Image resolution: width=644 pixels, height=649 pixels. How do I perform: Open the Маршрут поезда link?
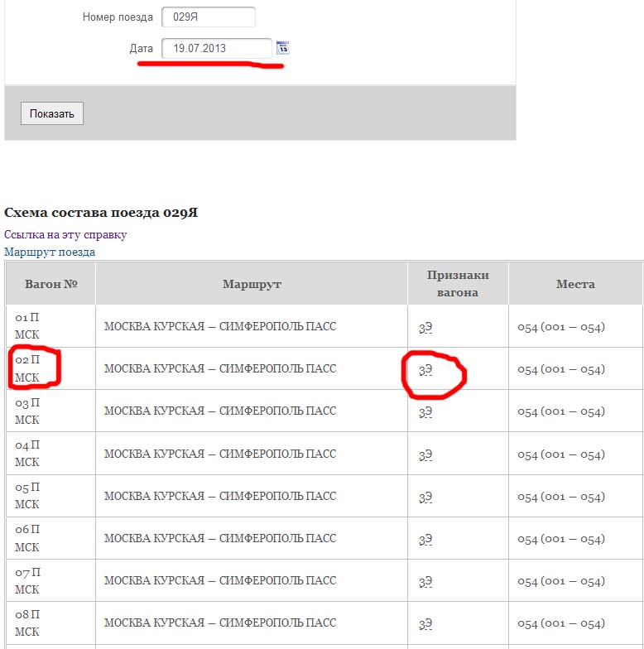50,252
